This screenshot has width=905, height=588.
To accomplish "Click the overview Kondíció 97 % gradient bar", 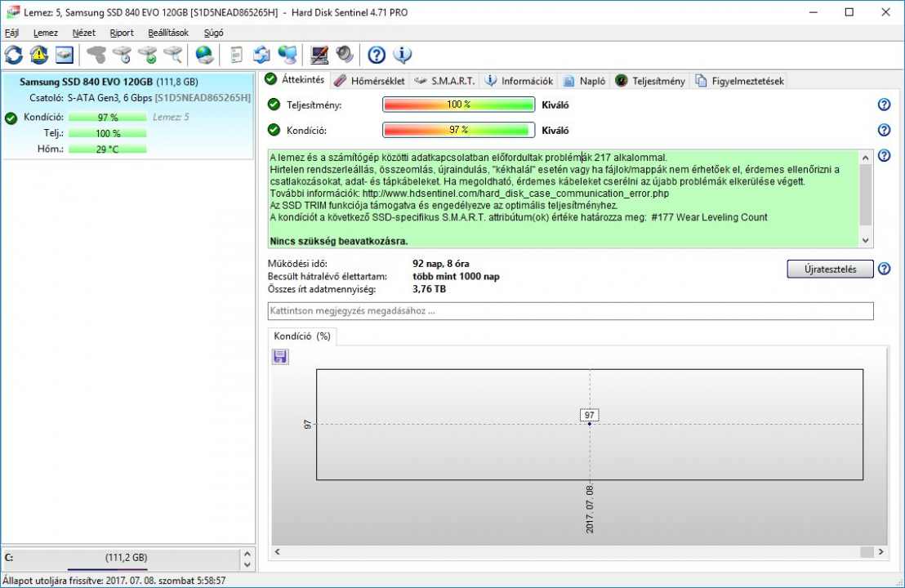I will 458,130.
